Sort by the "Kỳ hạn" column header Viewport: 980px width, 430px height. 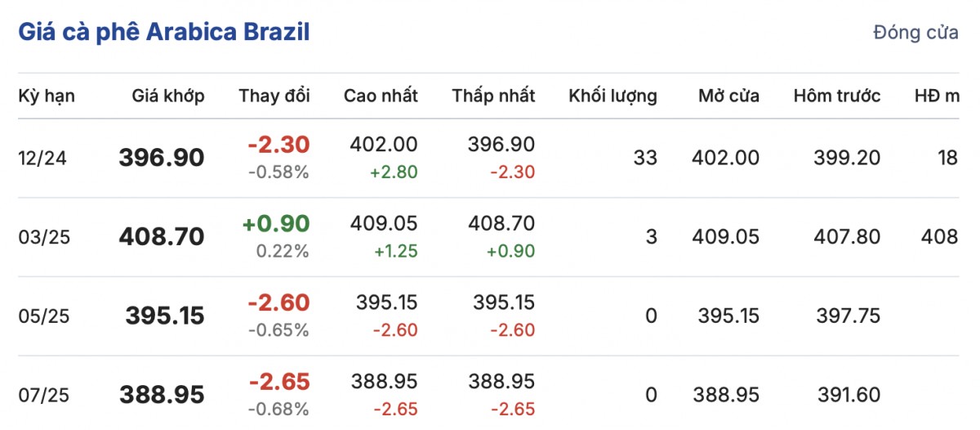pyautogui.click(x=47, y=96)
